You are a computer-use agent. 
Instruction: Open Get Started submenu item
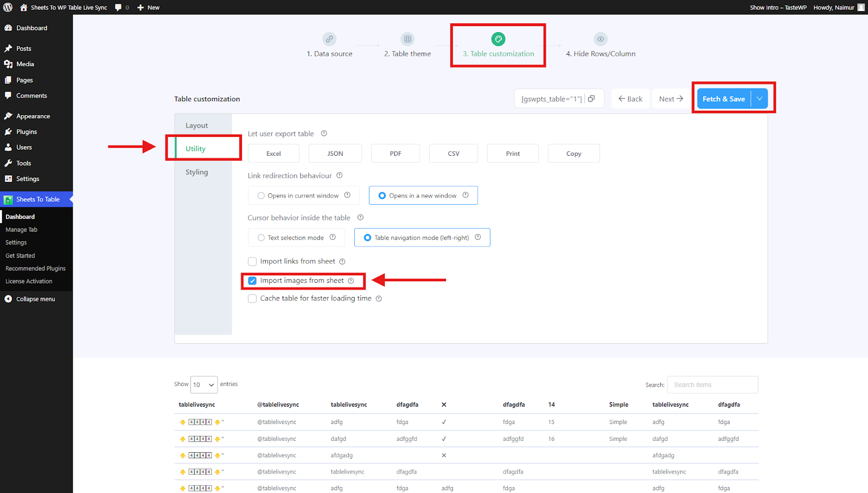[20, 256]
